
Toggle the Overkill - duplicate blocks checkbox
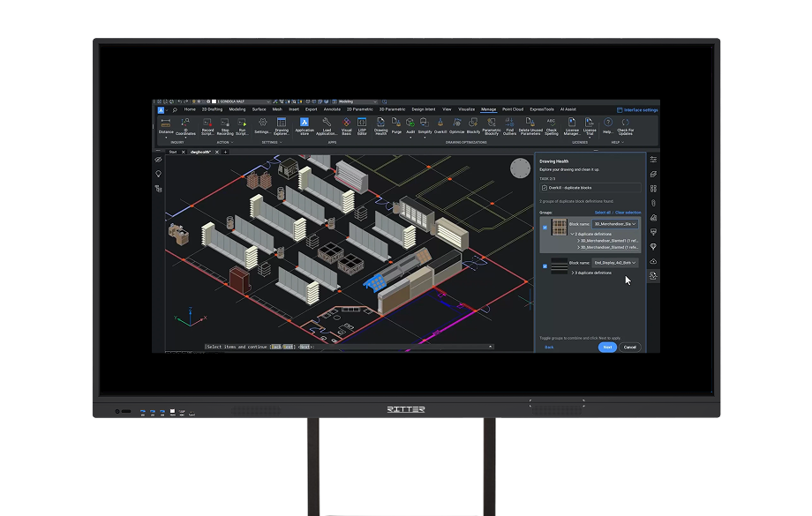[x=544, y=188]
